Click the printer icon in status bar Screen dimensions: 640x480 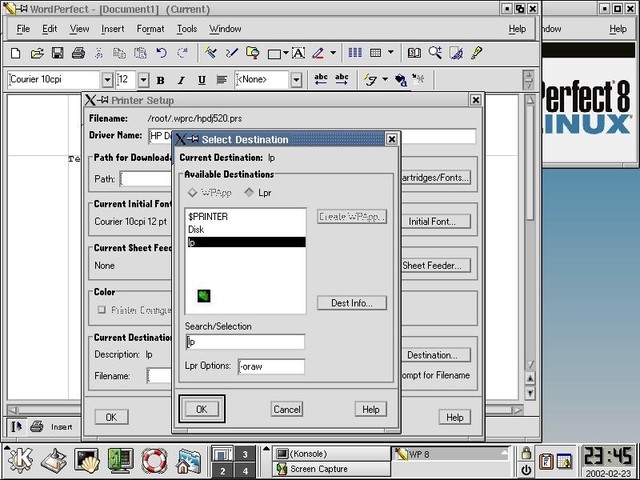click(37, 427)
